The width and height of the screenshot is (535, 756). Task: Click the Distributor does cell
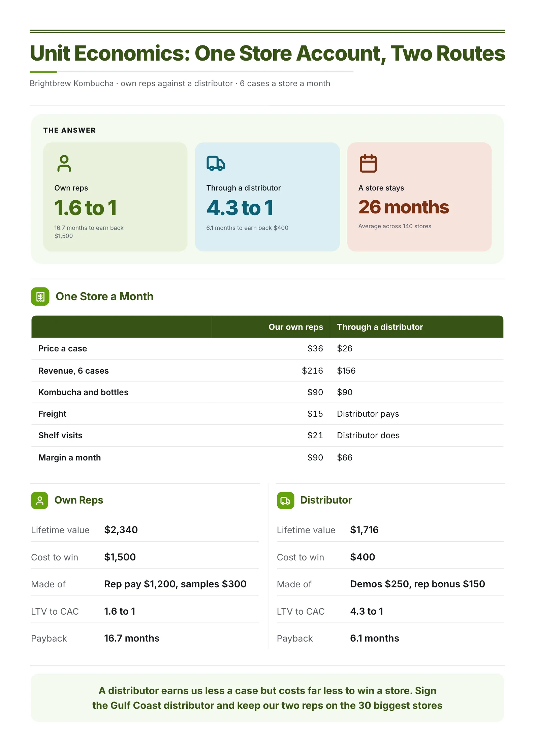368,435
